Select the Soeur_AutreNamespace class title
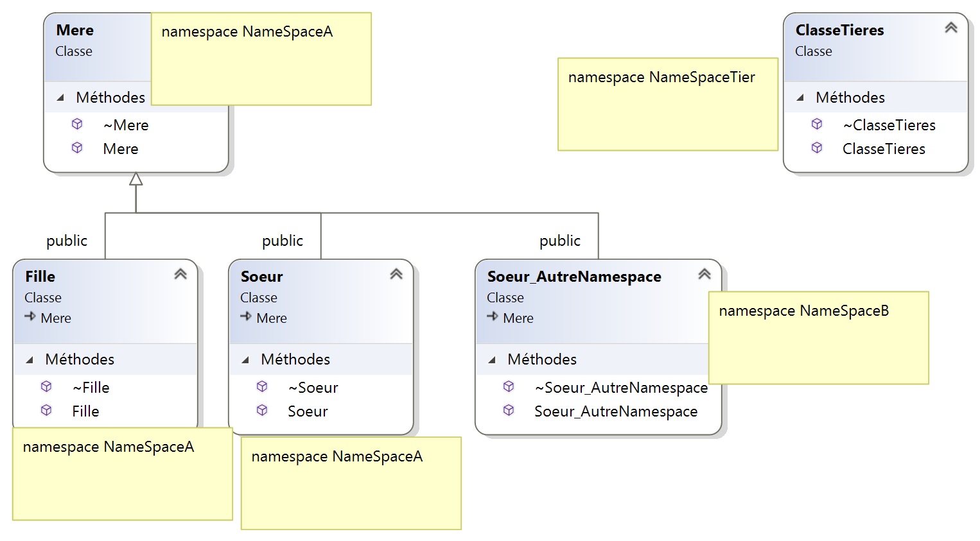980x541 pixels. (x=574, y=277)
